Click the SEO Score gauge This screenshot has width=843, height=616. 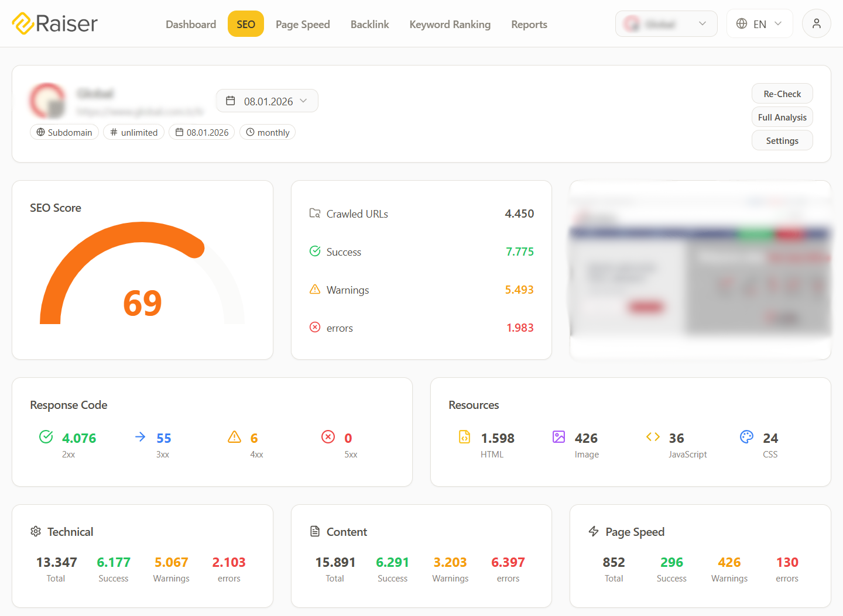tap(142, 275)
